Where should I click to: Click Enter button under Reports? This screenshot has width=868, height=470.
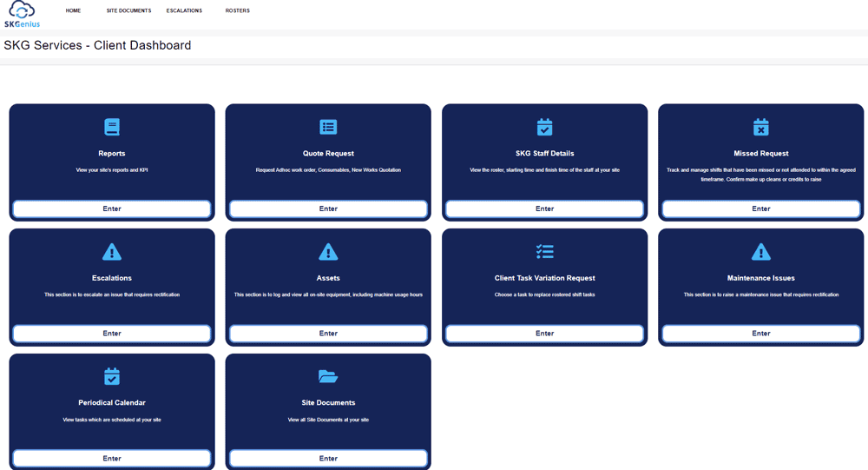click(112, 209)
